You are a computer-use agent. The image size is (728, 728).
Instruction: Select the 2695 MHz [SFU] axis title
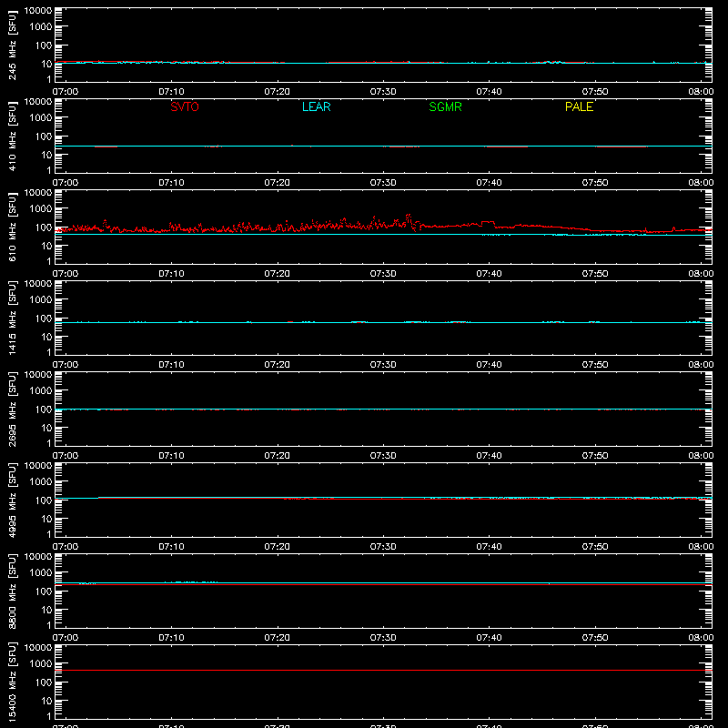(12, 409)
